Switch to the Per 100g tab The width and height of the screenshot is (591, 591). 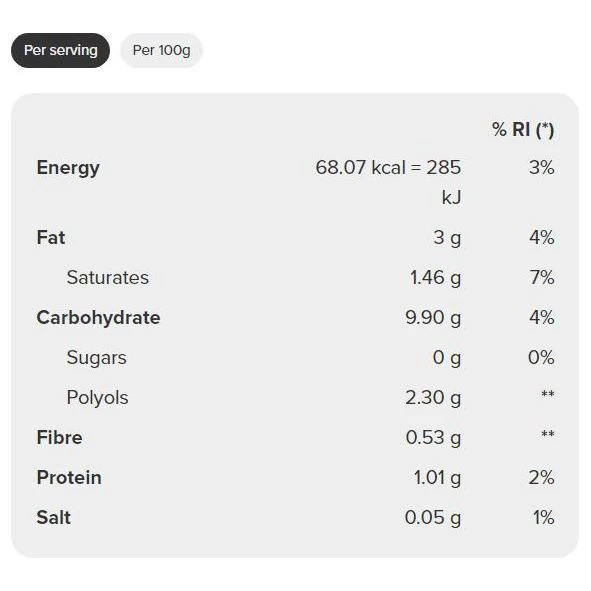click(x=161, y=50)
